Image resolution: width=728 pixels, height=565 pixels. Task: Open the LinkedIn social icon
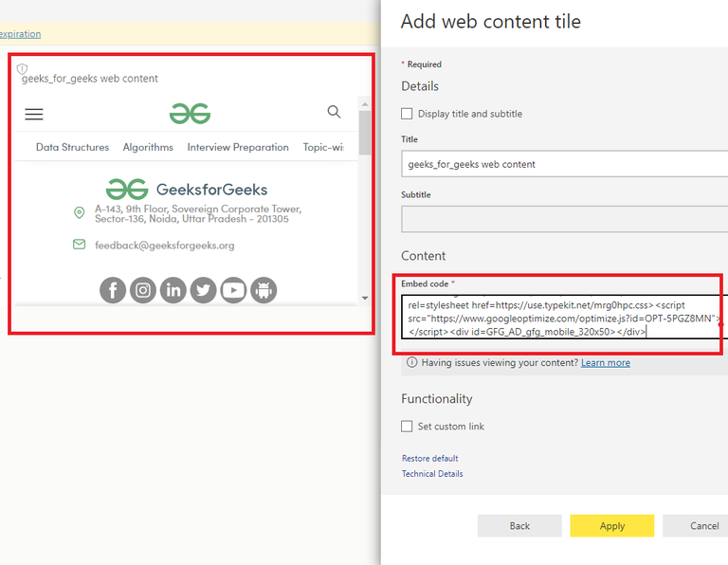(x=173, y=290)
